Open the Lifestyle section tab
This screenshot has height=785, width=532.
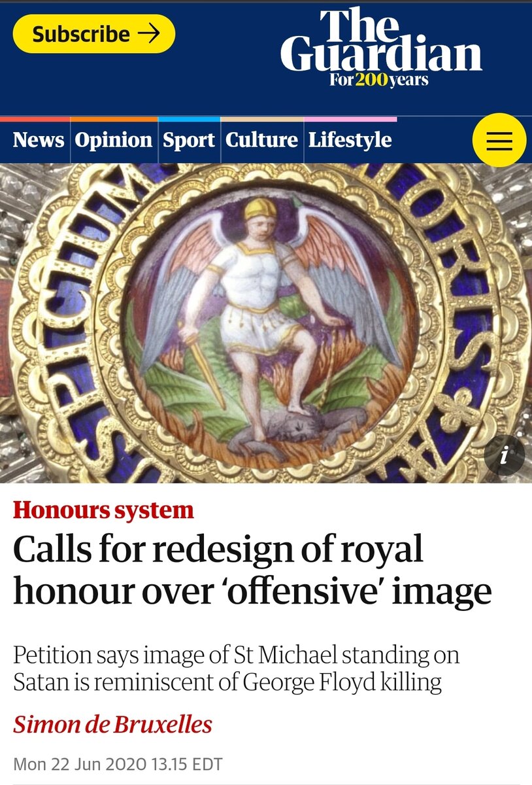coord(350,140)
